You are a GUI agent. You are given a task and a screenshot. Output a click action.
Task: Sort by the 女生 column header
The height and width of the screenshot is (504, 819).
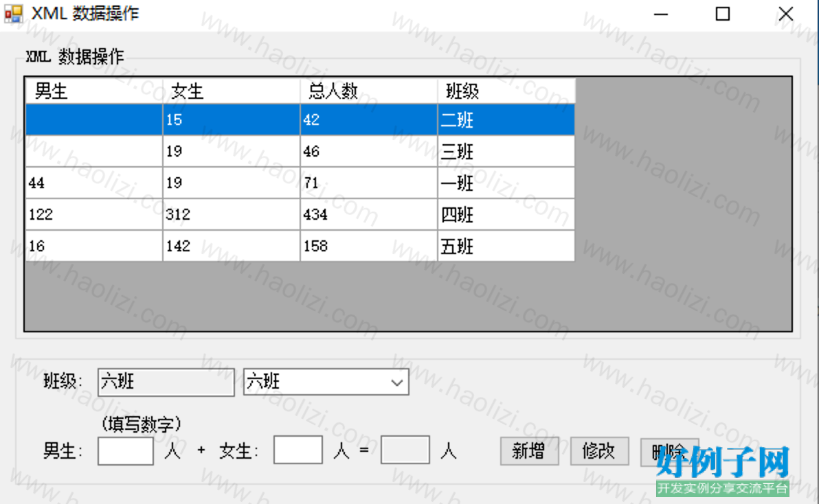232,91
